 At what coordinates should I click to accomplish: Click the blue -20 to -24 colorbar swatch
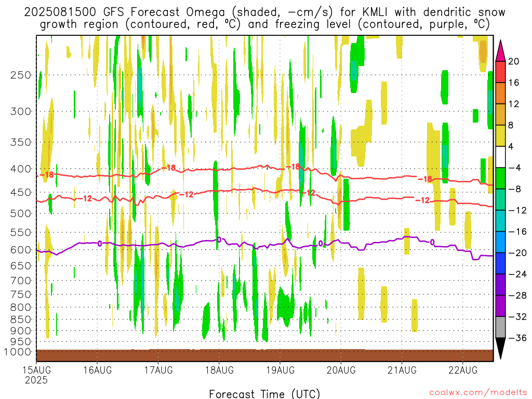point(500,263)
